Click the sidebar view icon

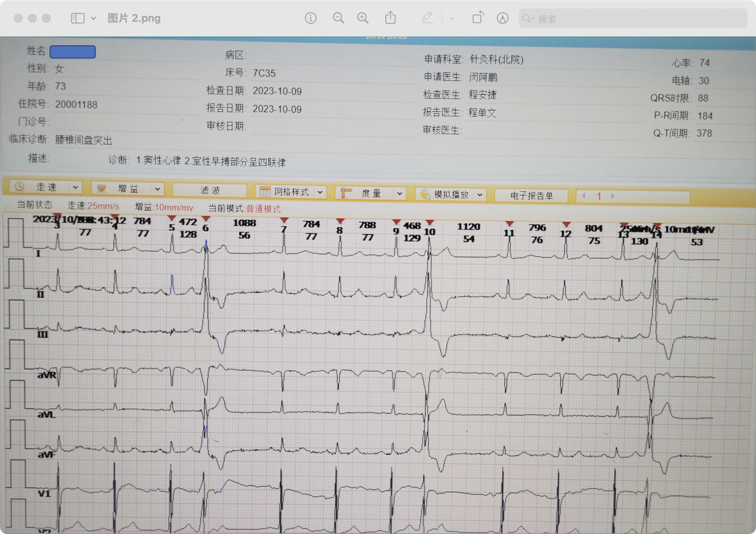(77, 18)
